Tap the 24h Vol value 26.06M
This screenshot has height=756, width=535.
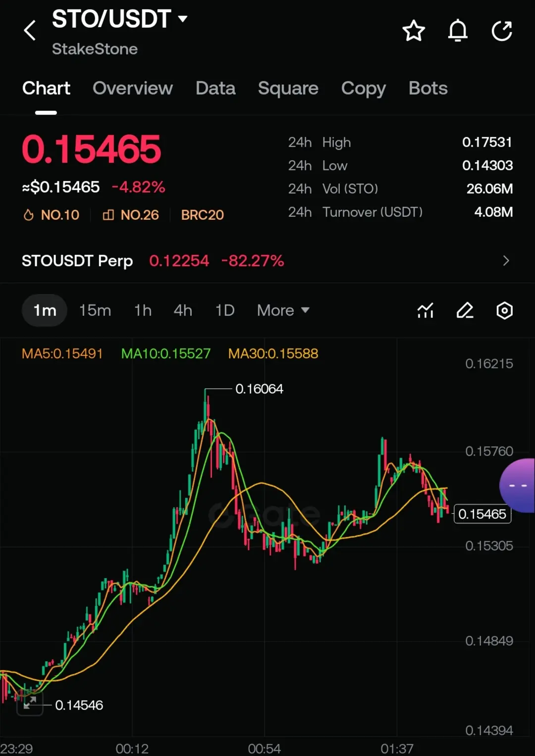(489, 189)
